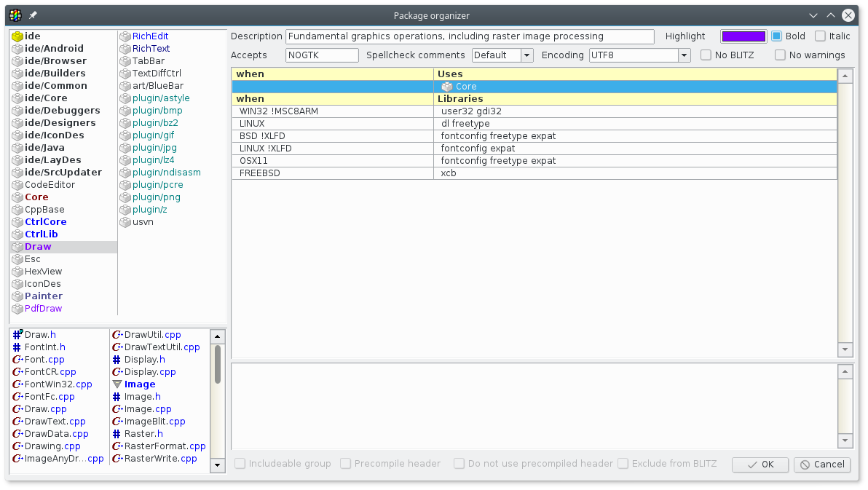Image resolution: width=868 pixels, height=490 pixels.
Task: Toggle the No BLITZ checkbox
Action: (x=706, y=55)
